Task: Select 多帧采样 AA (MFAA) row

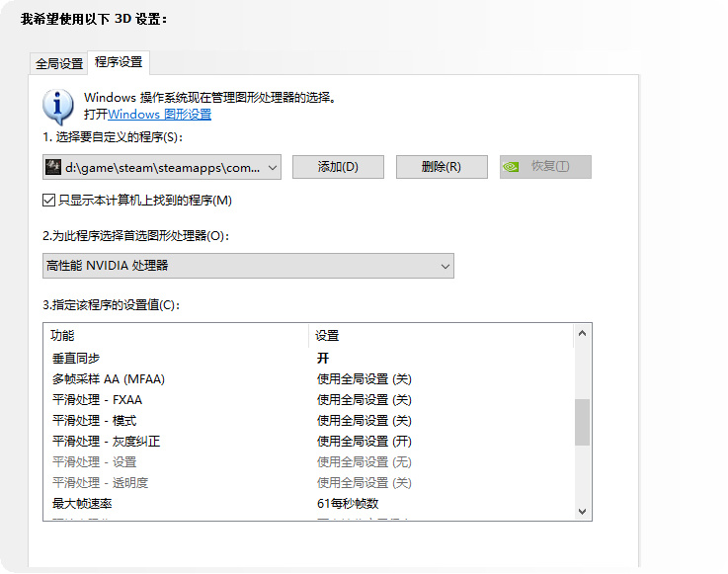Action: [308, 379]
